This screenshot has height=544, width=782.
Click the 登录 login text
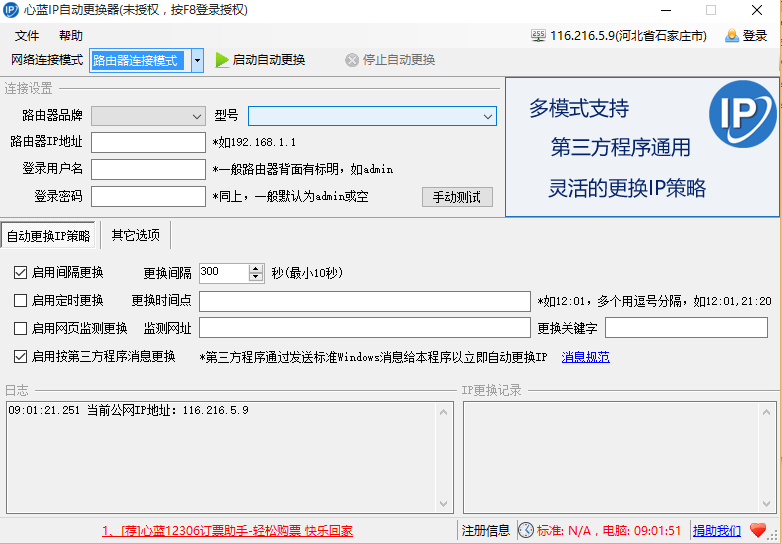coord(755,36)
